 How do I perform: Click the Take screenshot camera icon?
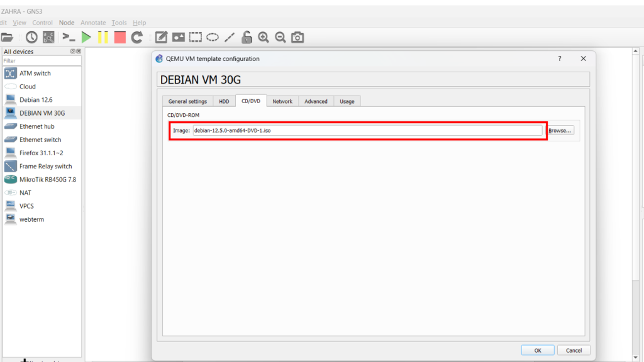(x=297, y=38)
